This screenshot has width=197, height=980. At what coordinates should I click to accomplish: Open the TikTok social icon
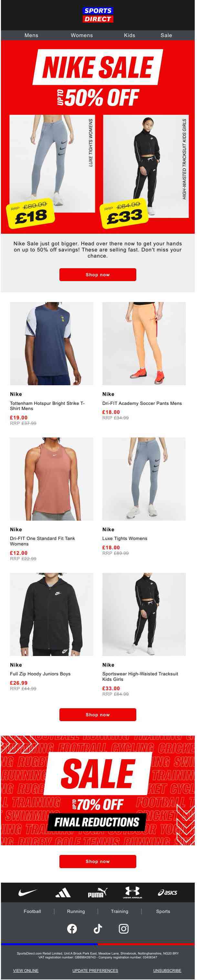click(x=98, y=929)
